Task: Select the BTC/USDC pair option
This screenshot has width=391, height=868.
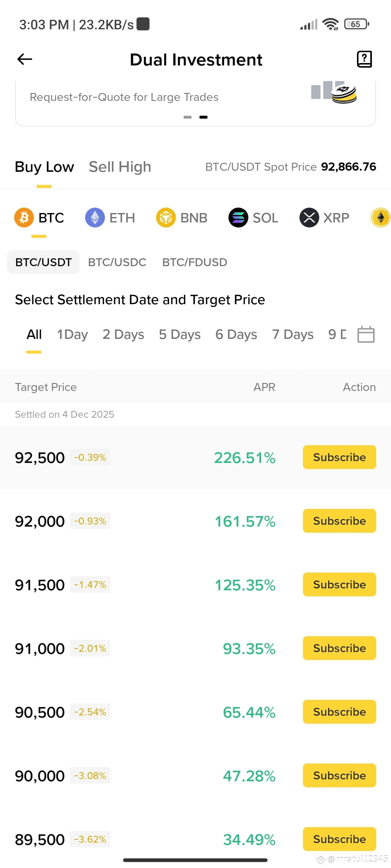Action: coord(117,262)
